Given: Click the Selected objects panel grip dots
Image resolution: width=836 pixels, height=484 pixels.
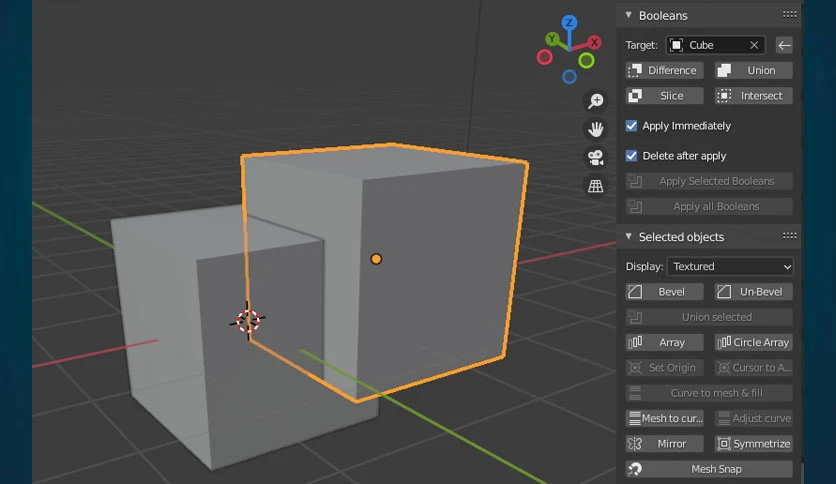Looking at the screenshot, I should click(x=790, y=236).
